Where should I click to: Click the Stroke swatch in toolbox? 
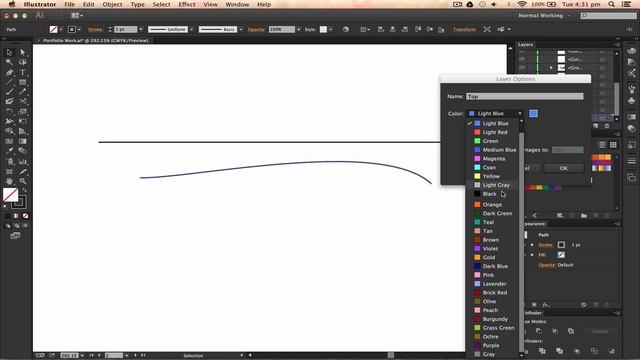coord(19,202)
